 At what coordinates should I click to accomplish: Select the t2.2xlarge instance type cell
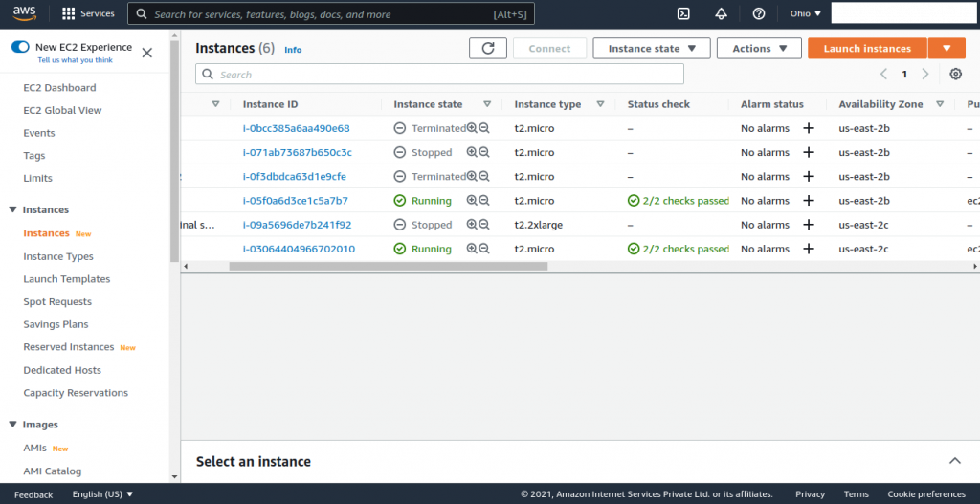[x=539, y=225]
